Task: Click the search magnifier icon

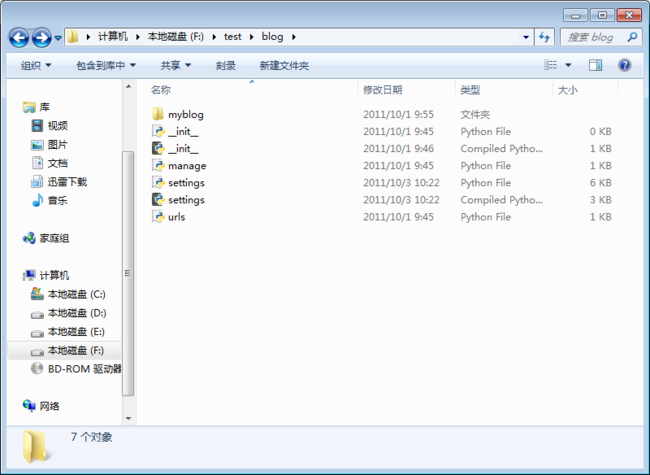Action: coord(632,37)
